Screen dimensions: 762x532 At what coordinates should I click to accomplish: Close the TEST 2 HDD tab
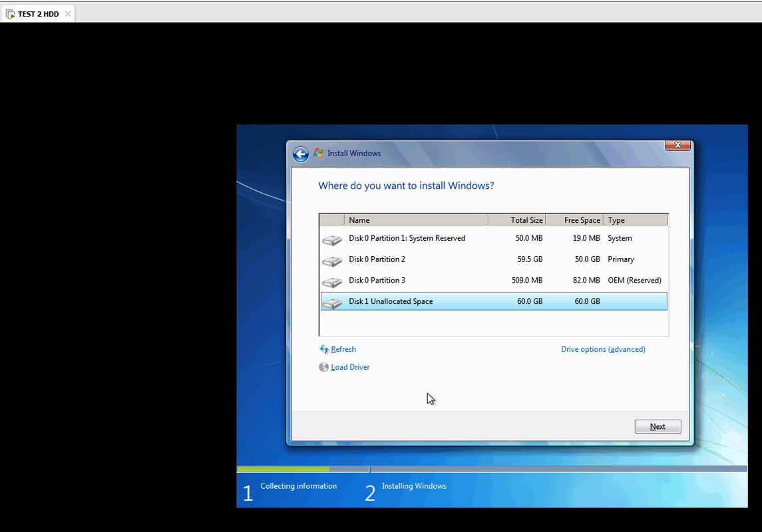(x=68, y=13)
